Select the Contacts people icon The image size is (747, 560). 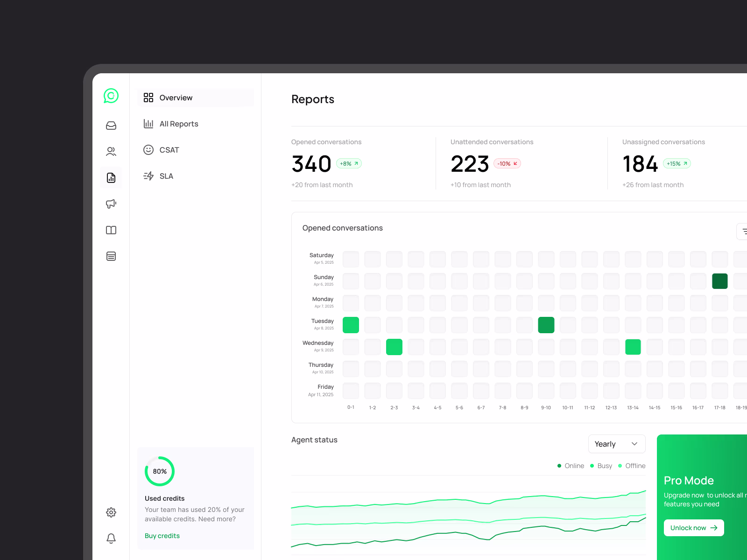[111, 151]
